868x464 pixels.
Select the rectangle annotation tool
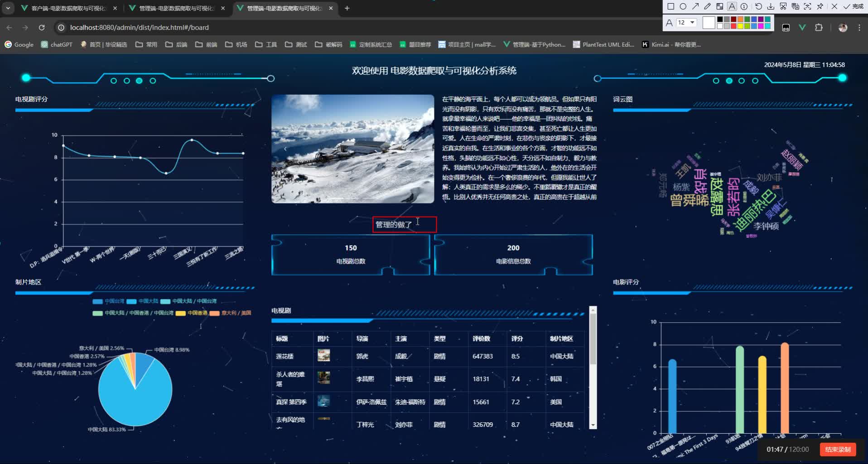tap(671, 6)
